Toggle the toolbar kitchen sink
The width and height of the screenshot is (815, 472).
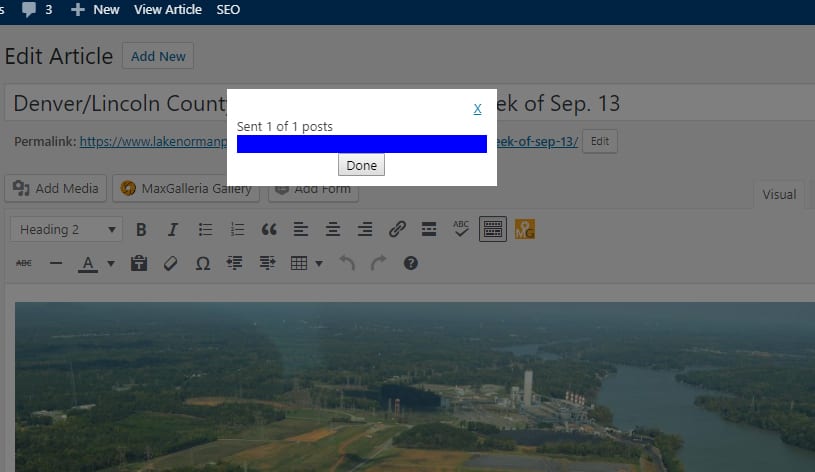coord(493,229)
